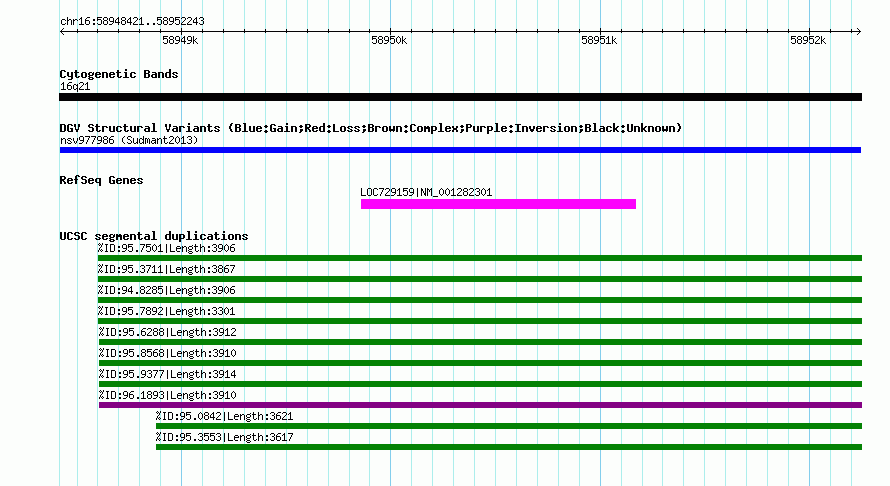Click the %ID:95.3553|Length:3617 label

click(x=225, y=437)
